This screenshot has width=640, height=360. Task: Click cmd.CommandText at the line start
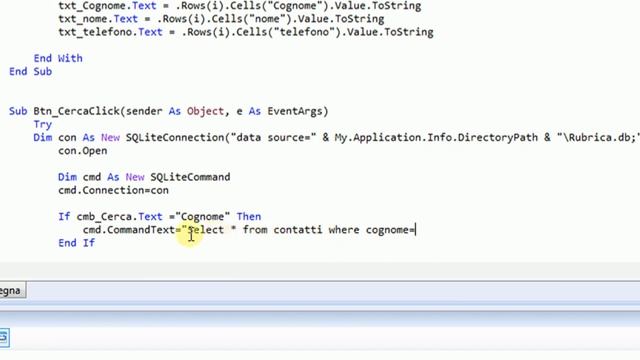click(x=129, y=230)
